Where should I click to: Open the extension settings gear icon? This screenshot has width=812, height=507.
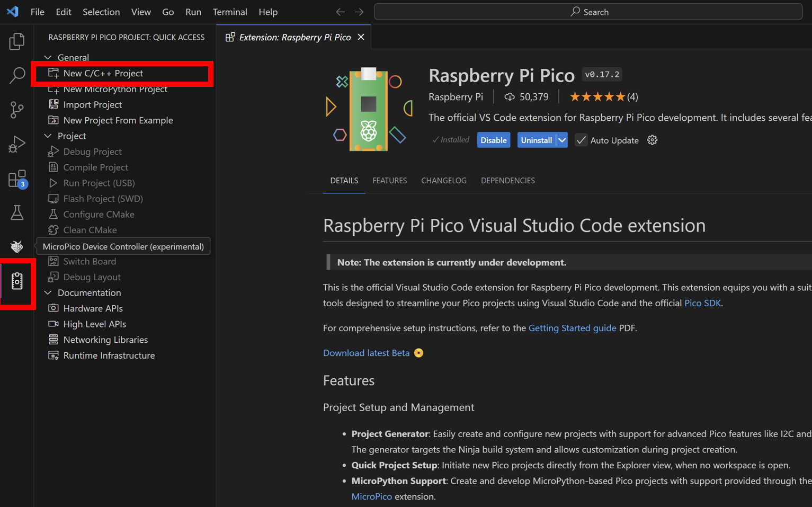(x=652, y=140)
